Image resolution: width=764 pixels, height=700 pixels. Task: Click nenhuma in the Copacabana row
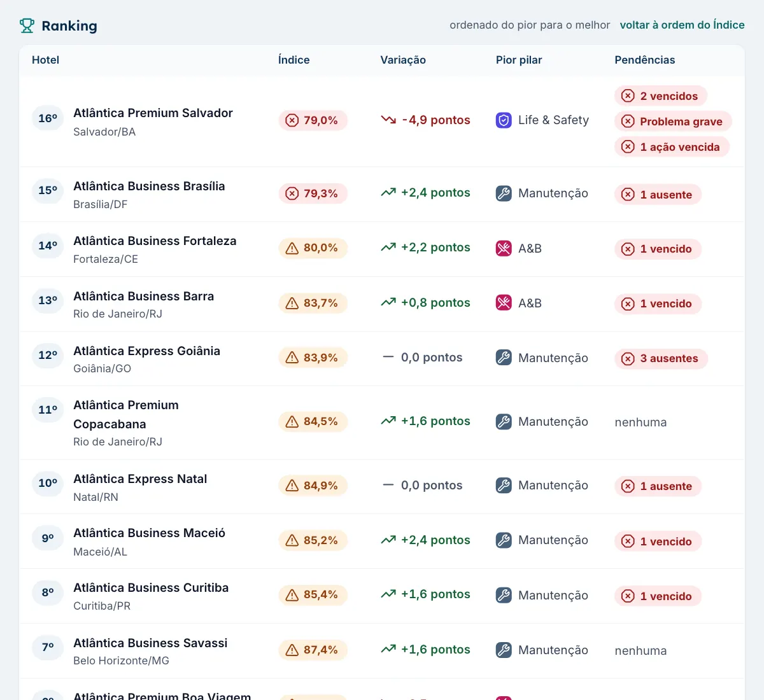[640, 422]
